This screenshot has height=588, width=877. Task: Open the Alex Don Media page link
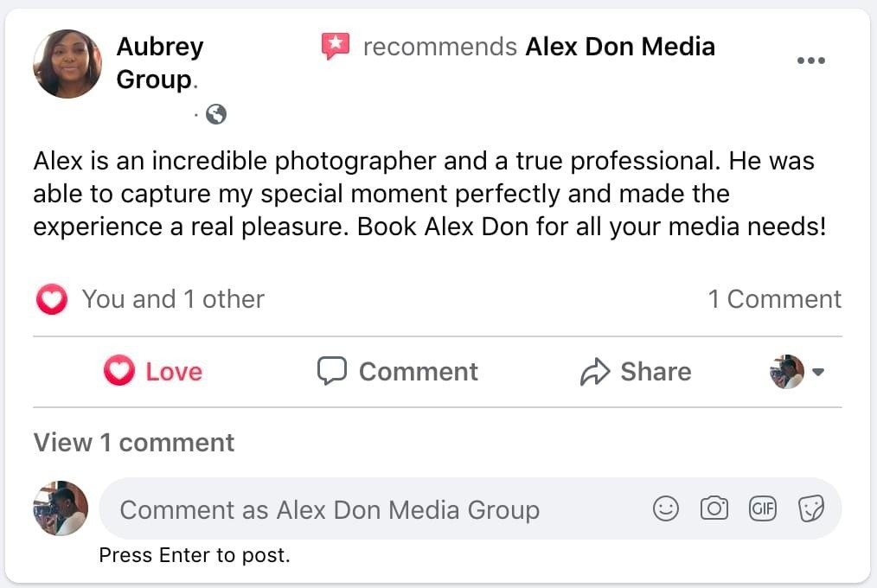tap(620, 46)
